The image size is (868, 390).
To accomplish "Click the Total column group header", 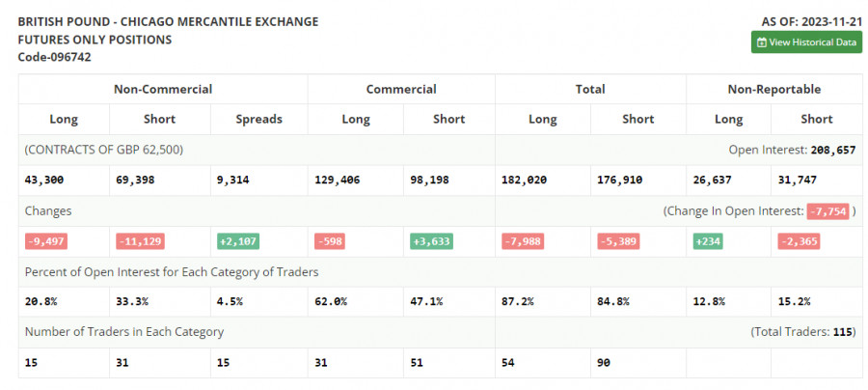I will click(590, 89).
